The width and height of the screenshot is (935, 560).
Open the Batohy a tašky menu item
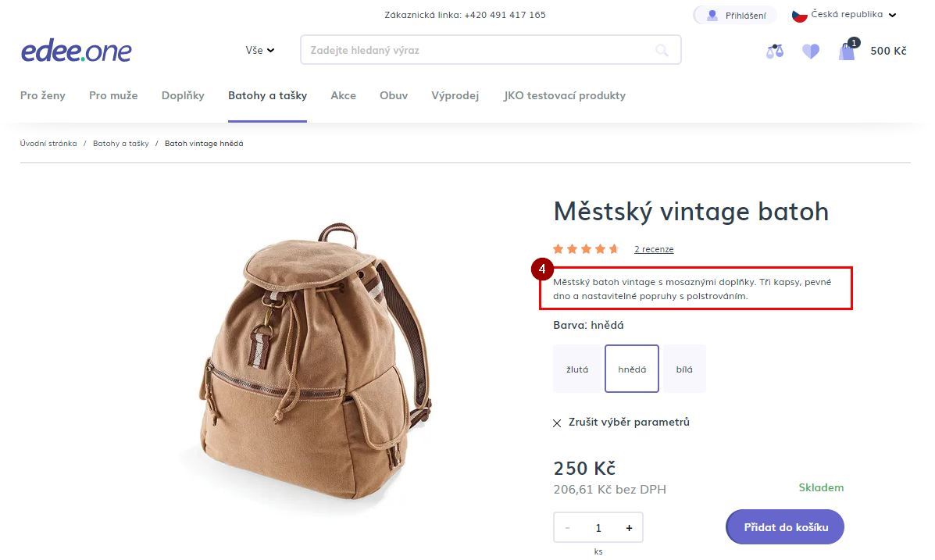tap(267, 95)
